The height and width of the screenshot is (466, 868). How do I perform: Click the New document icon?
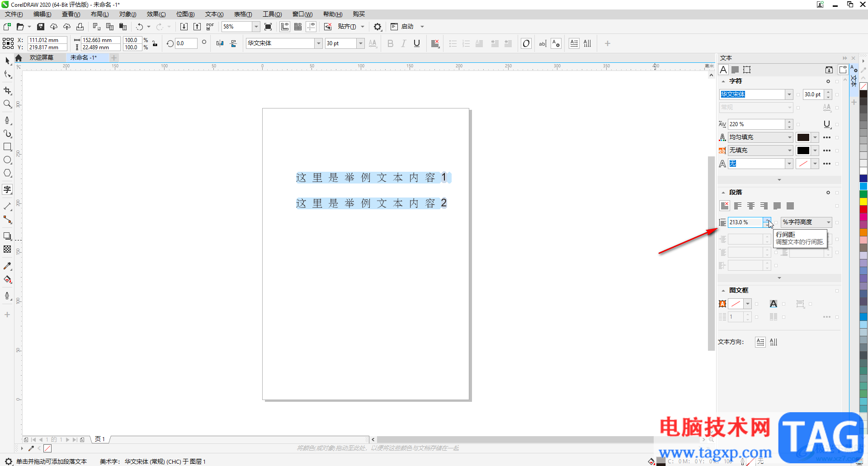[x=7, y=27]
